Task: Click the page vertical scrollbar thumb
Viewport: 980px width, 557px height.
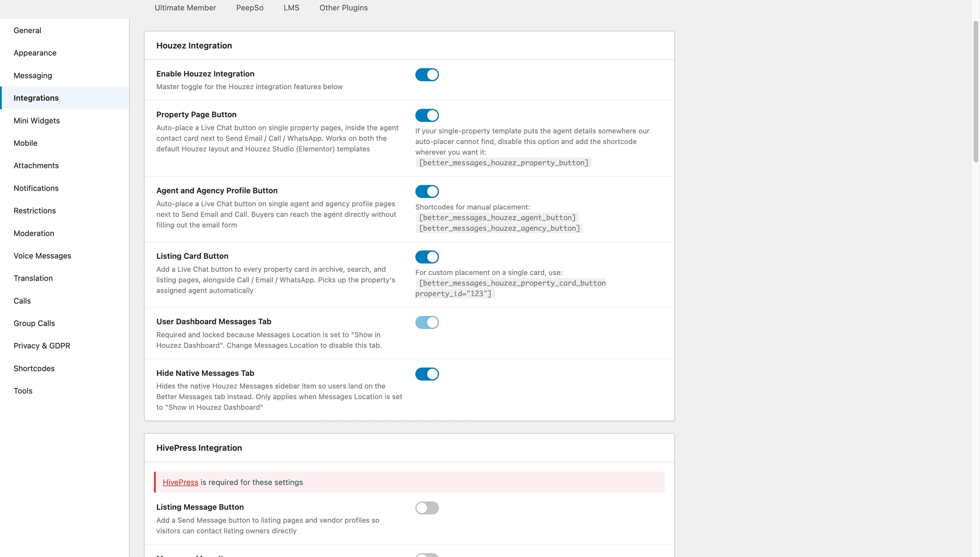Action: tap(976, 91)
